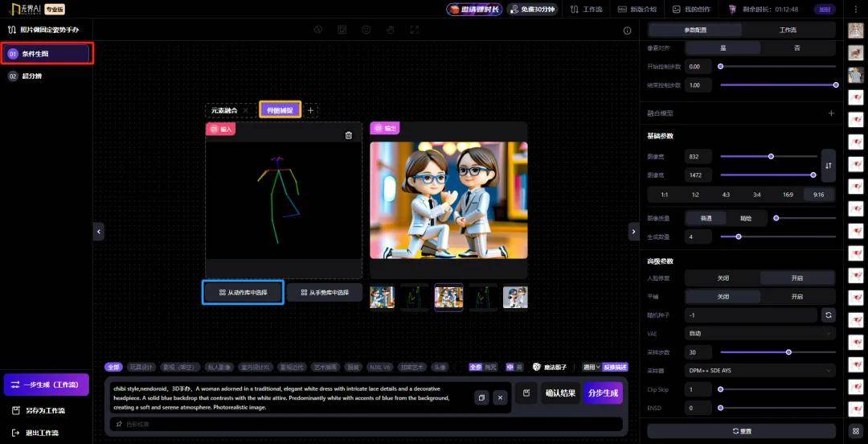The width and height of the screenshot is (868, 444).
Task: Select the 元素融合 tab
Action: [224, 110]
